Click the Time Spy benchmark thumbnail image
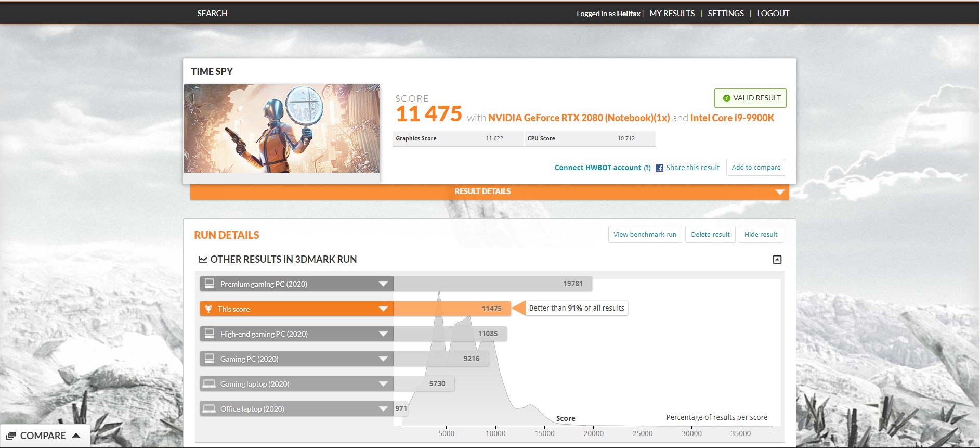This screenshot has width=980, height=448. (x=281, y=129)
